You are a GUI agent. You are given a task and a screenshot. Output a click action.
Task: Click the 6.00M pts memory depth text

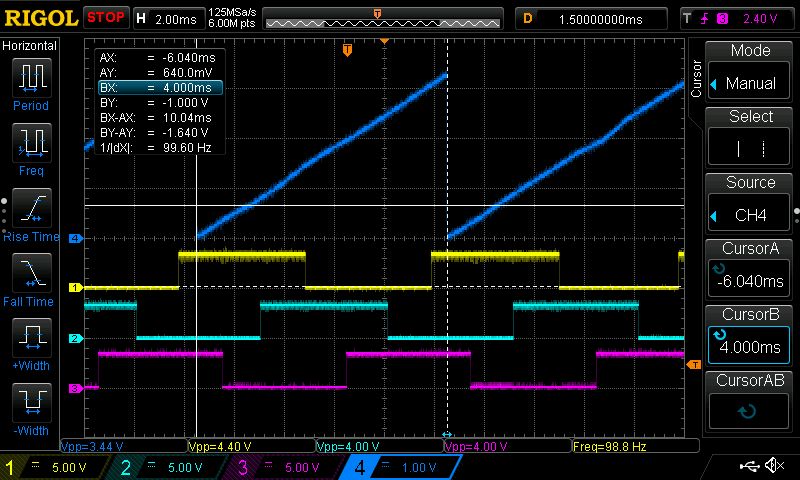(232, 23)
